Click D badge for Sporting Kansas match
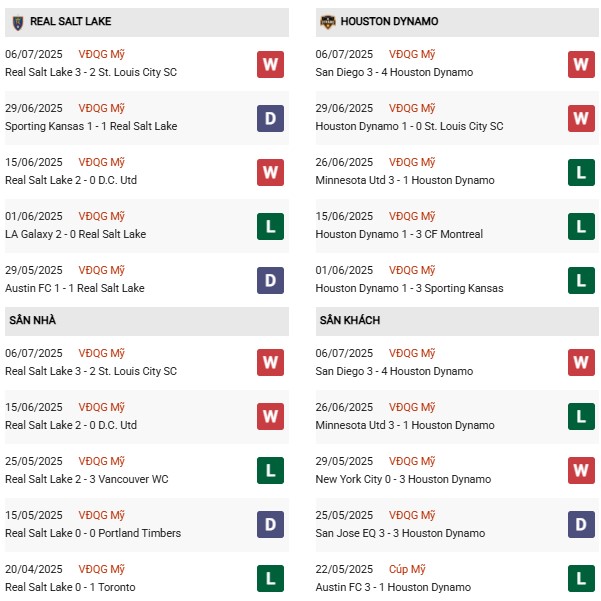601x601 pixels. pyautogui.click(x=270, y=118)
